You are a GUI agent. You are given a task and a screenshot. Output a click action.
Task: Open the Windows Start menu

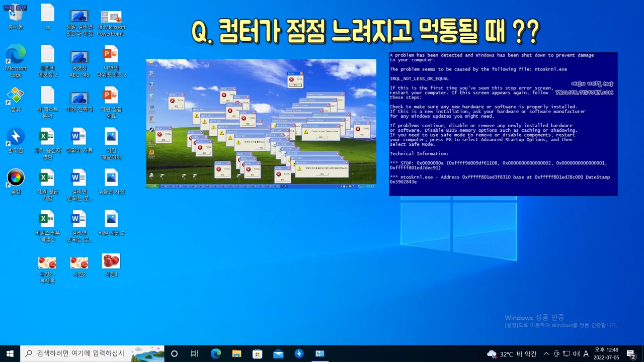[10, 353]
